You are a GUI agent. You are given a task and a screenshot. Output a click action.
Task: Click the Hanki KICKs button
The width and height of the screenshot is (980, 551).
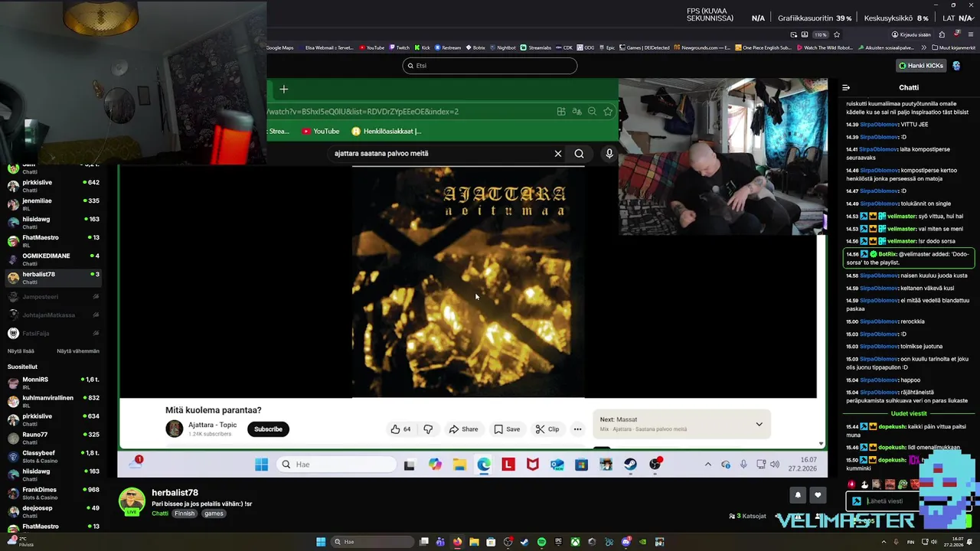[x=921, y=66]
